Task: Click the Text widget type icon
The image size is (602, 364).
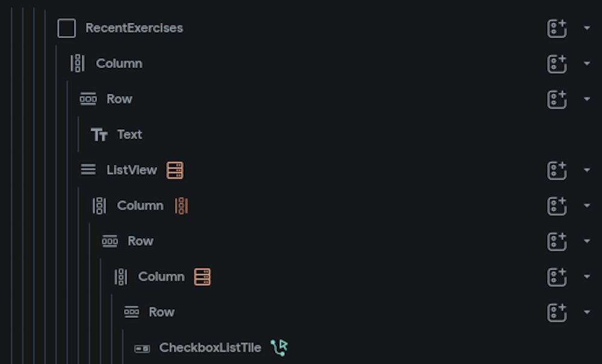Action: point(99,135)
